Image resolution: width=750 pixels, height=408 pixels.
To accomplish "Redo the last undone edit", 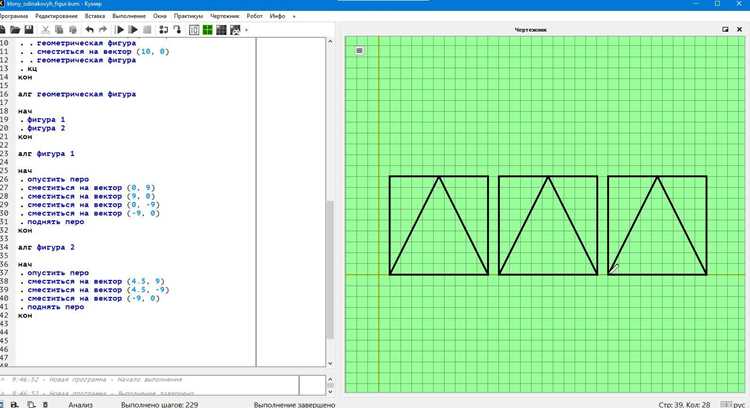I will click(103, 30).
